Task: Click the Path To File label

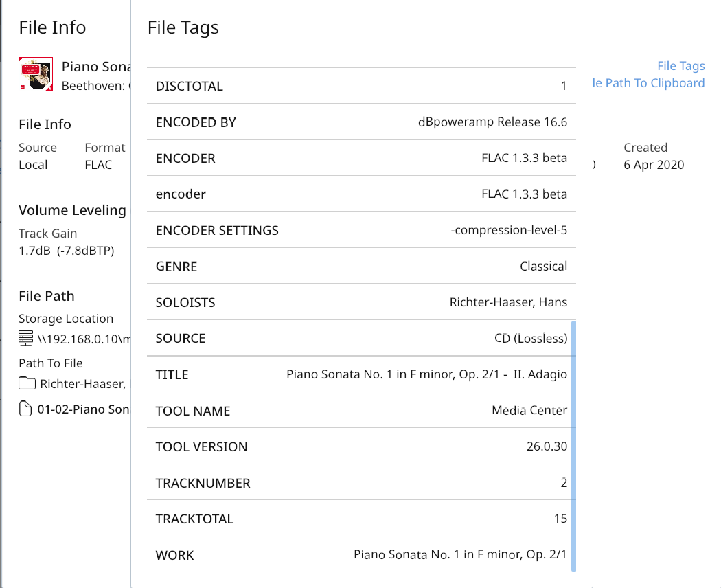Action: tap(51, 363)
